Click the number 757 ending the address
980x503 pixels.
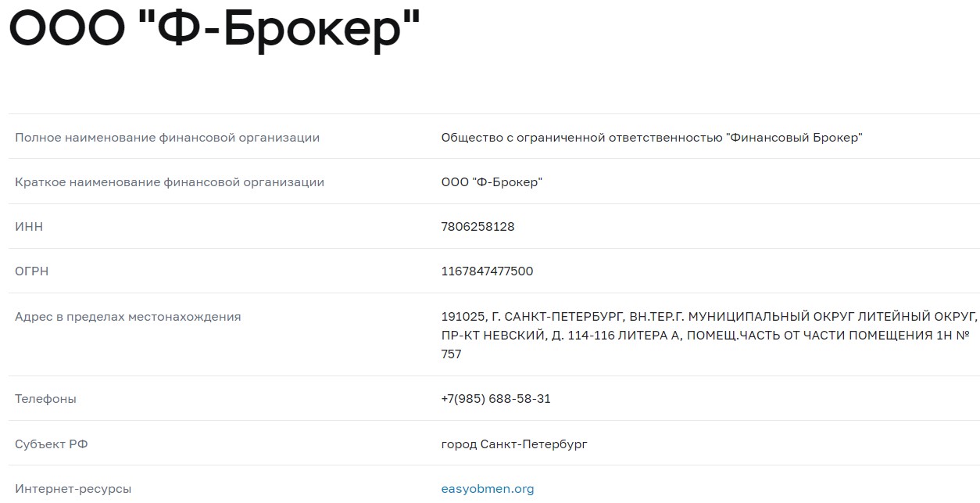(x=452, y=354)
